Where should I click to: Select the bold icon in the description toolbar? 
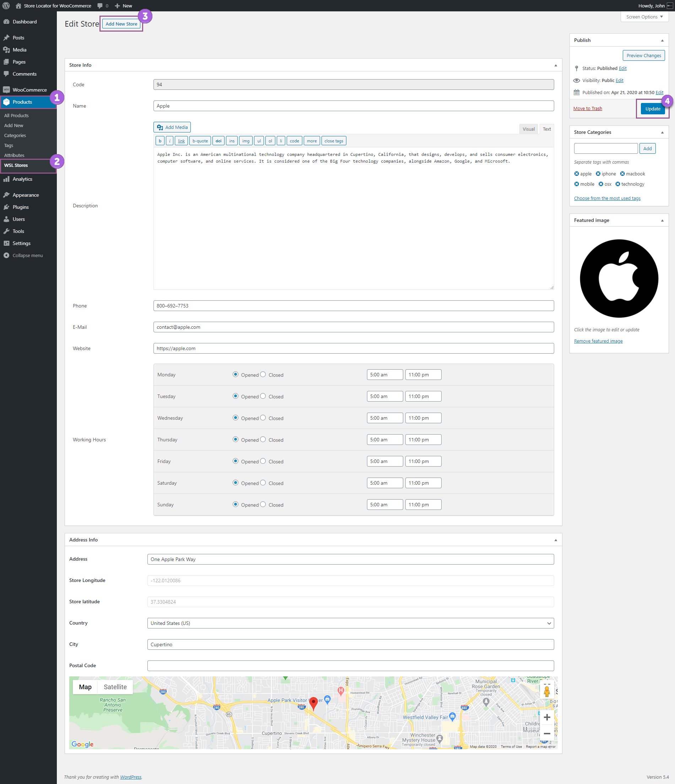coord(160,140)
